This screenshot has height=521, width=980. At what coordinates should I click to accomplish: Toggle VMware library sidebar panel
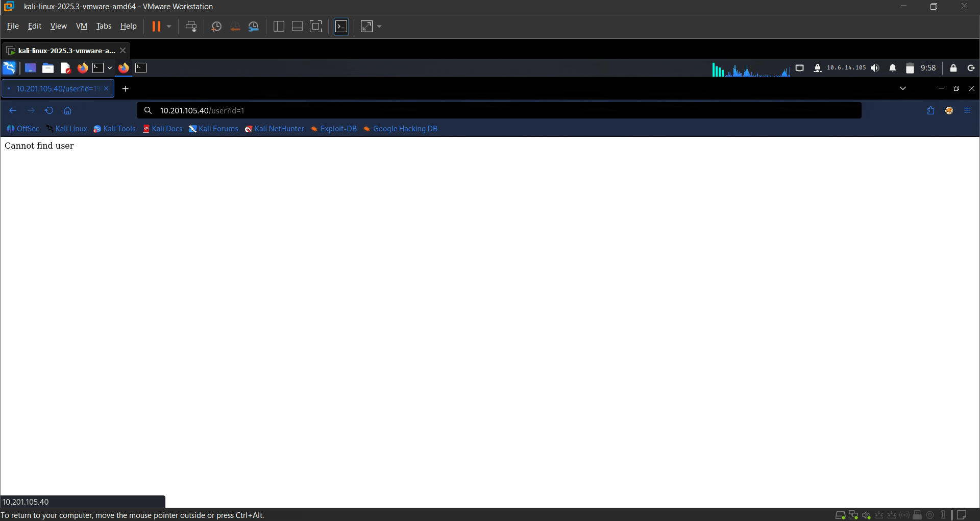tap(279, 27)
